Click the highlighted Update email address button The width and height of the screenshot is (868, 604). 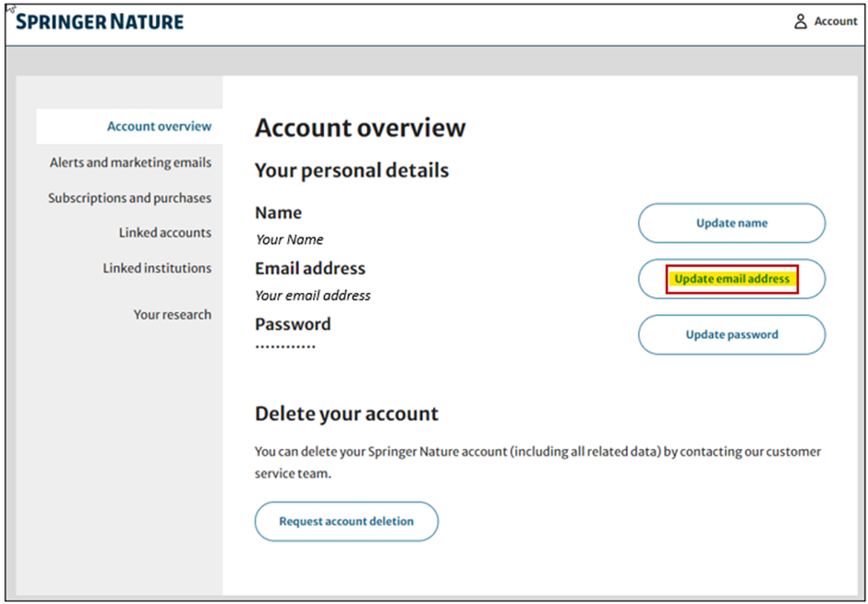tap(731, 278)
